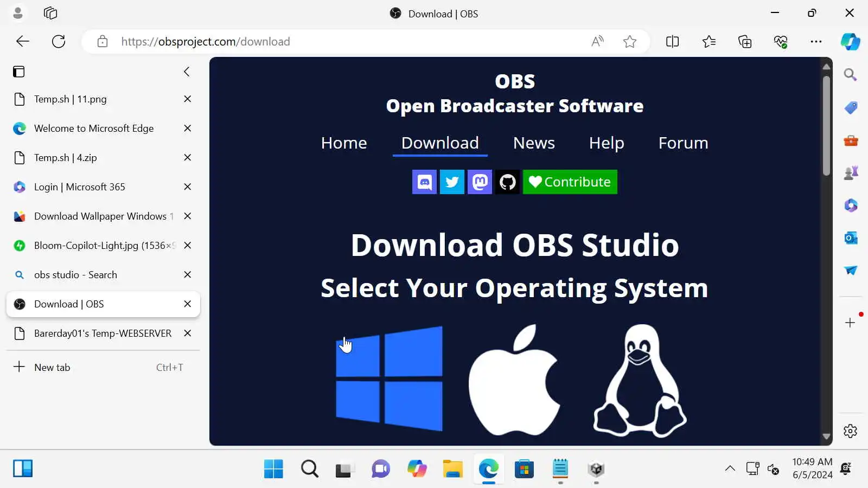Screen dimensions: 868x488
Task: Open the Workspaces icon
Action: (50, 13)
